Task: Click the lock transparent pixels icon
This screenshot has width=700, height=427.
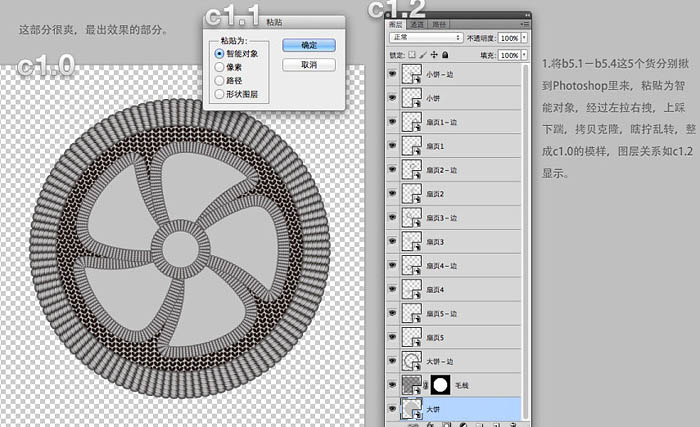Action: point(410,55)
